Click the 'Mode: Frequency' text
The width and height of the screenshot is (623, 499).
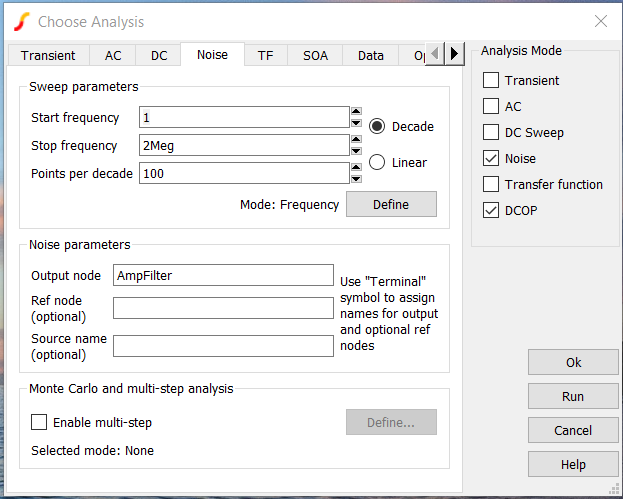pos(289,205)
